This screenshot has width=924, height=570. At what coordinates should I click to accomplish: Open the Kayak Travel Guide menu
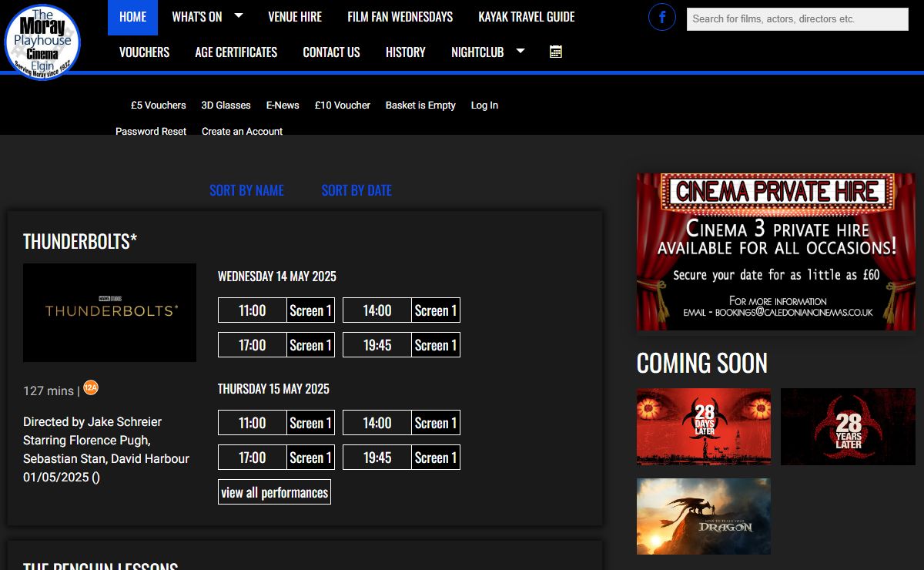coord(527,17)
